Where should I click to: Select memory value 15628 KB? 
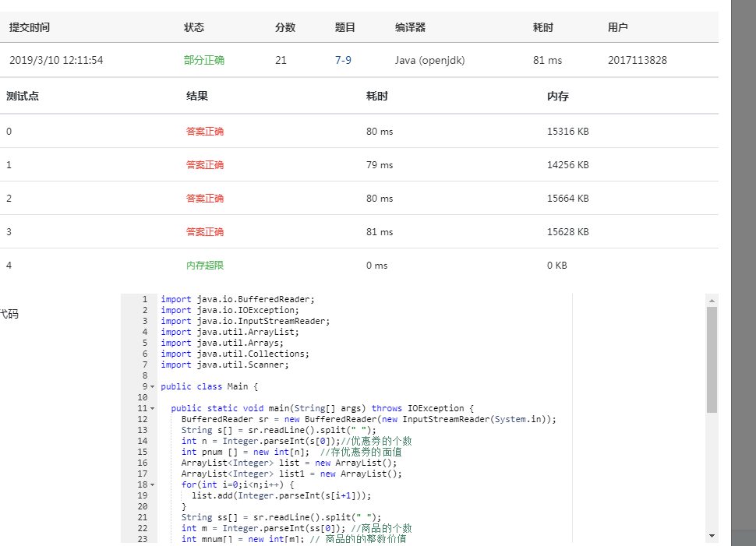coord(567,232)
